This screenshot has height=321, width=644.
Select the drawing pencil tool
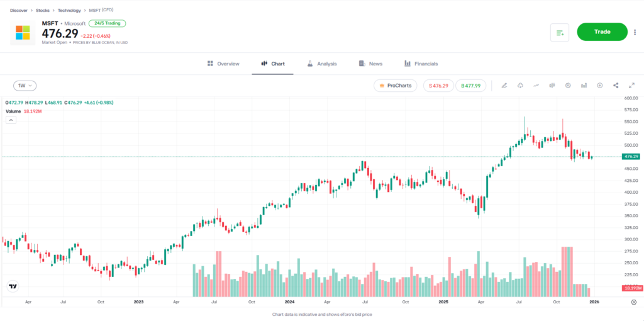(x=504, y=86)
